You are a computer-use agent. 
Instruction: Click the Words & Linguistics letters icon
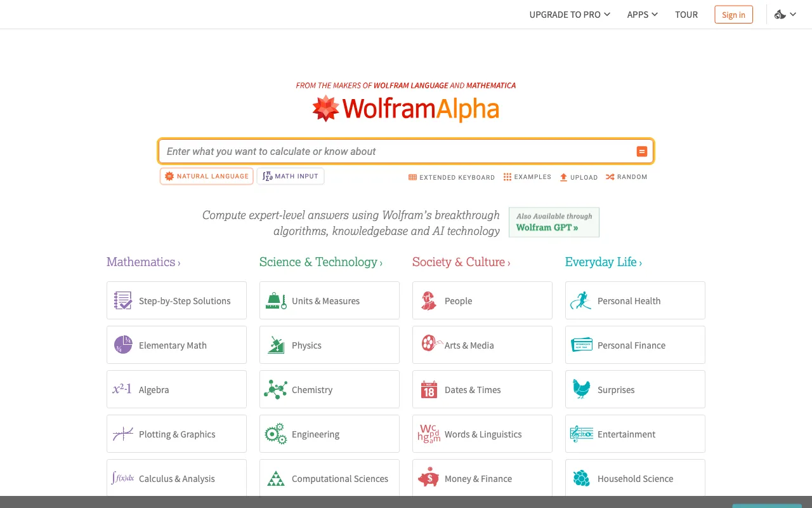tap(429, 434)
